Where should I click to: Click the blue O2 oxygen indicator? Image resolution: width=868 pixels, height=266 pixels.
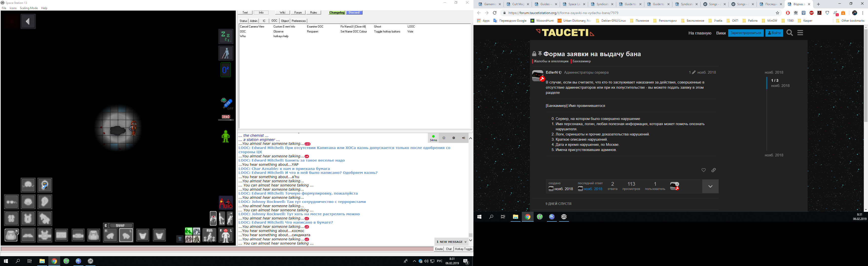coord(226,70)
